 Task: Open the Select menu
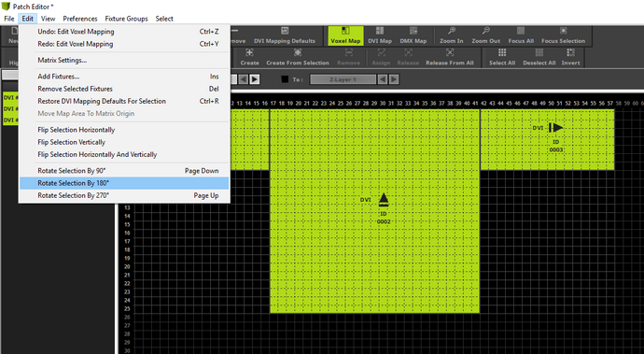[164, 19]
